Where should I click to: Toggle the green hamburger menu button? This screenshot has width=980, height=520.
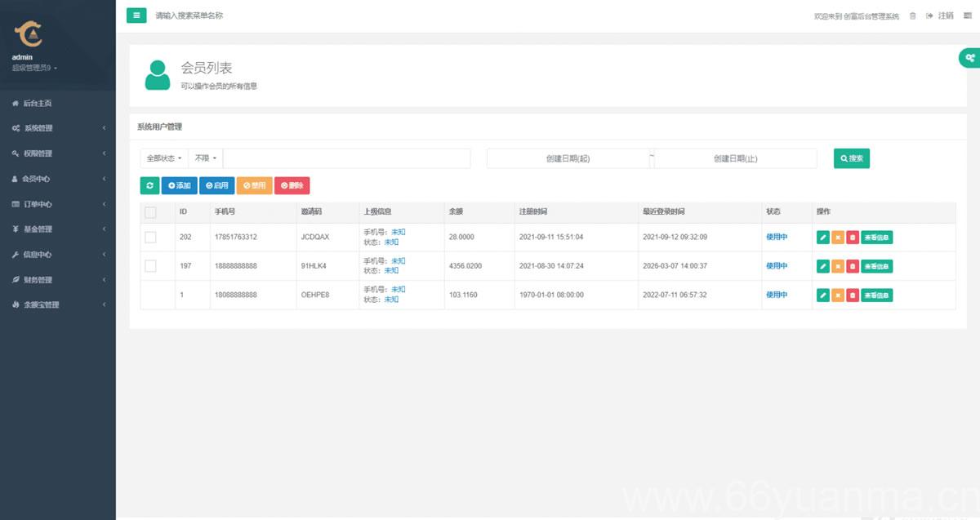click(136, 15)
